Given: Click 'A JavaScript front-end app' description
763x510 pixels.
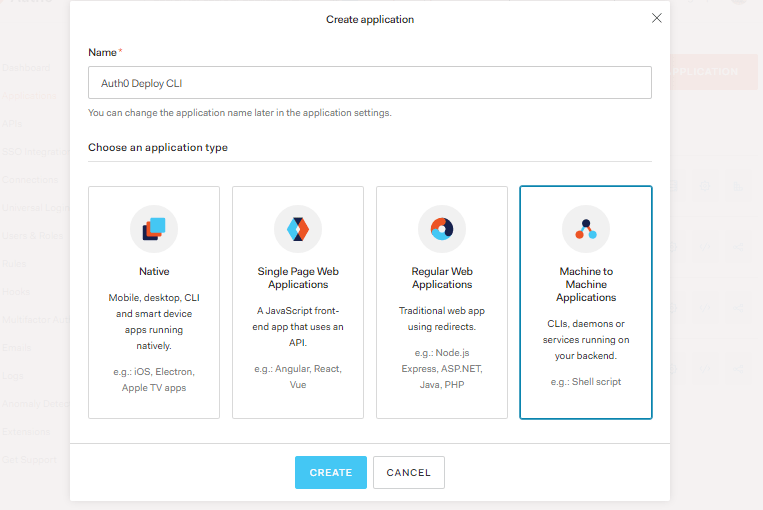Looking at the screenshot, I should pos(298,327).
